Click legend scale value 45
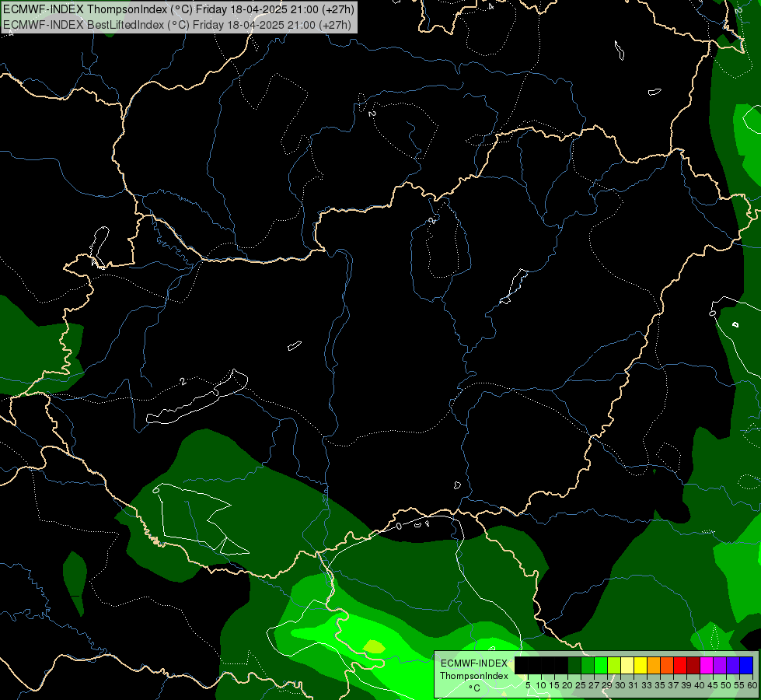The image size is (761, 700). click(713, 685)
